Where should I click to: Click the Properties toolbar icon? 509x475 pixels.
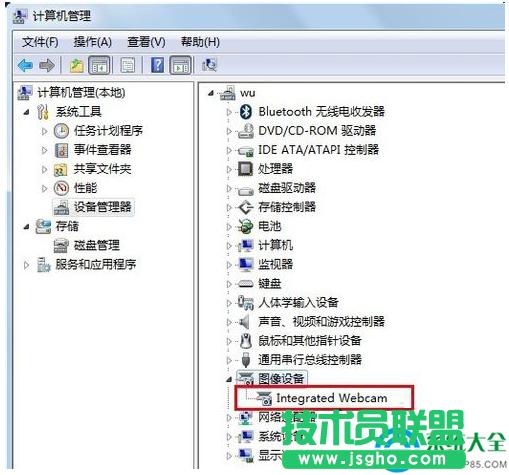point(128,65)
